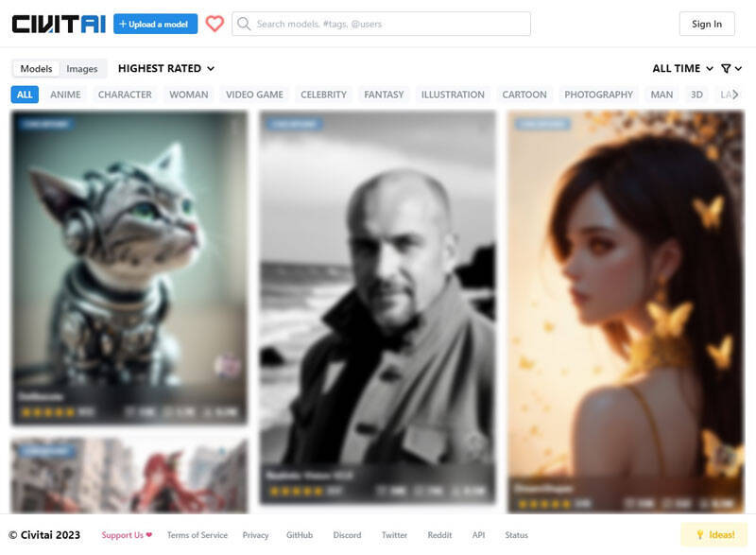Filter by the ANIME tag
Image resolution: width=756 pixels, height=555 pixels.
click(65, 95)
